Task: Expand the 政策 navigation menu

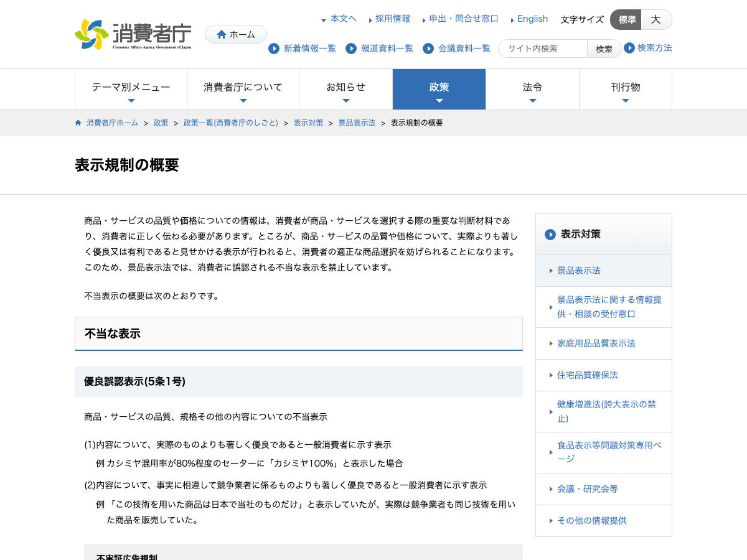Action: point(439,90)
